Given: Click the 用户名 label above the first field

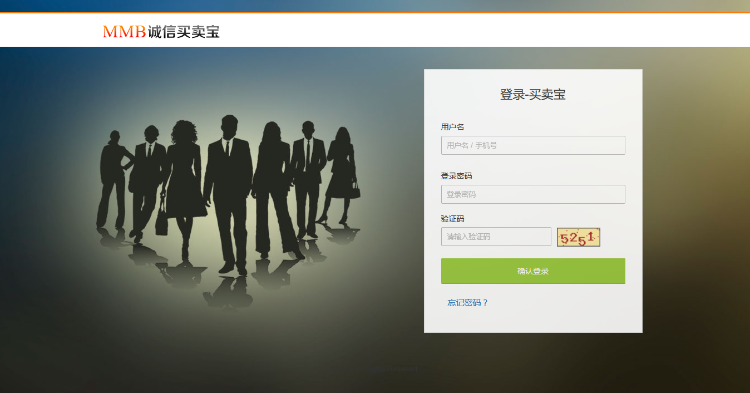Looking at the screenshot, I should pos(452,127).
